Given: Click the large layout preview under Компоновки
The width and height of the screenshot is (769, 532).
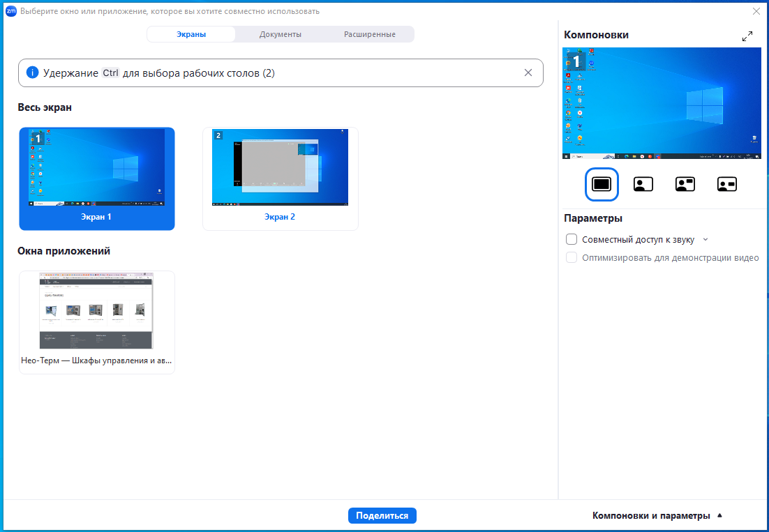Looking at the screenshot, I should (x=662, y=103).
